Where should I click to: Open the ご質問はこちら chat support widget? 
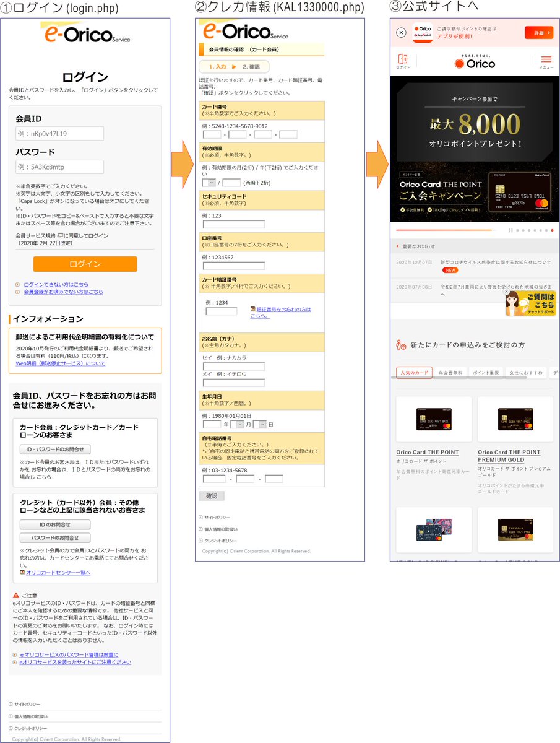(x=530, y=304)
